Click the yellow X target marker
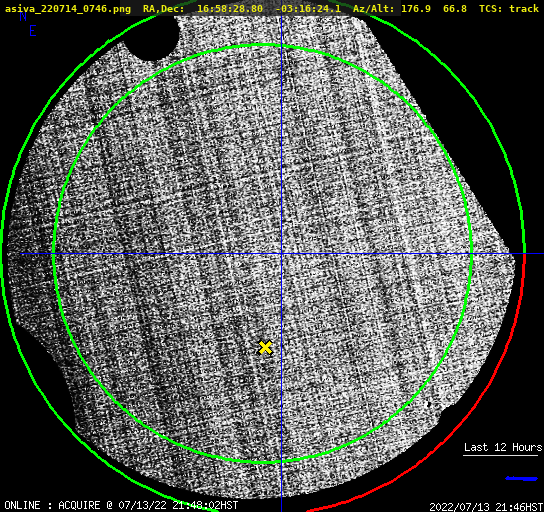 coord(265,347)
